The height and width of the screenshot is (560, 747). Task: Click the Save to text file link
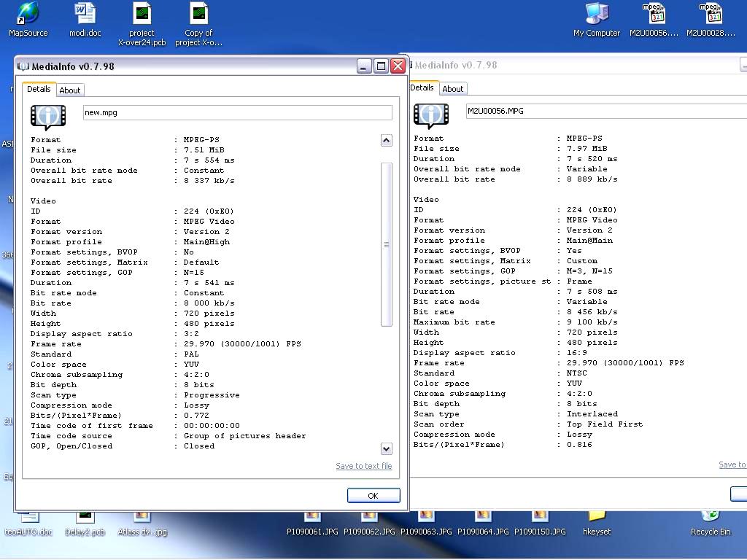point(363,466)
